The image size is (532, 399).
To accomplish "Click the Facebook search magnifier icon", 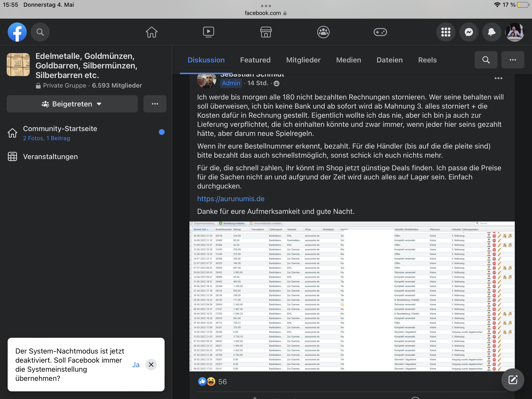I will click(40, 32).
